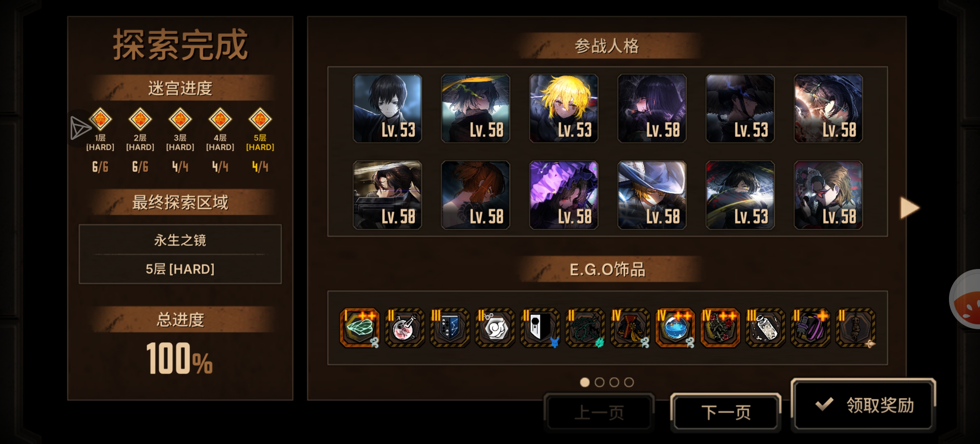
Task: Click 下一页 next page button
Action: point(725,413)
